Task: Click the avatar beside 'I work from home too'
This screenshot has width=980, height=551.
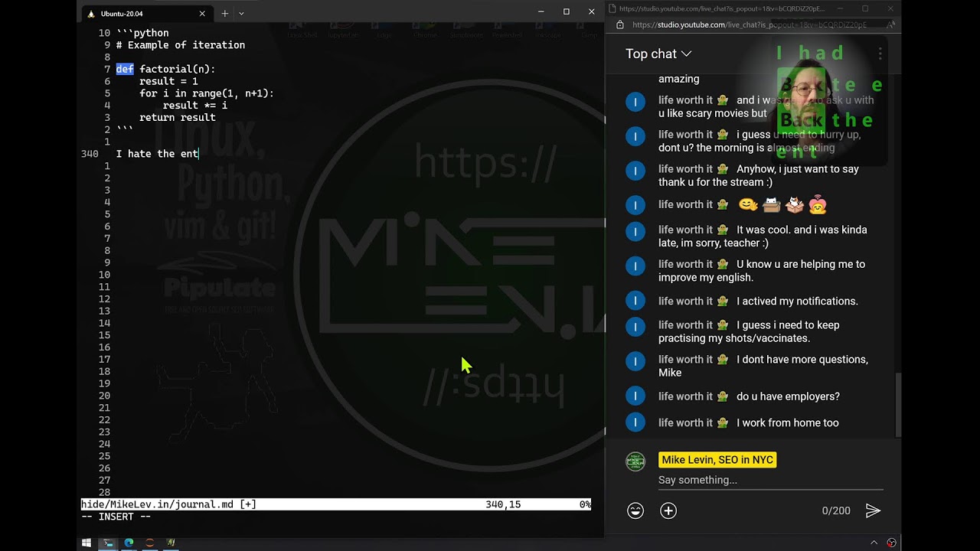Action: pyautogui.click(x=635, y=422)
